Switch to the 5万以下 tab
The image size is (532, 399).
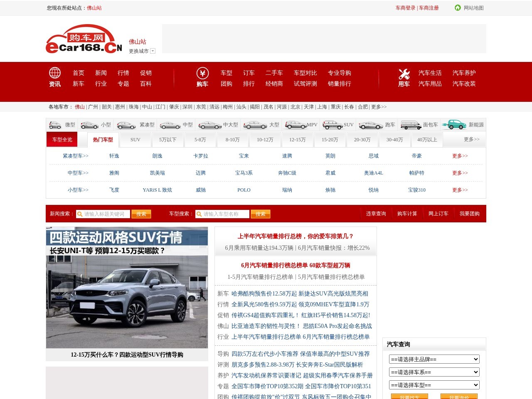168,140
